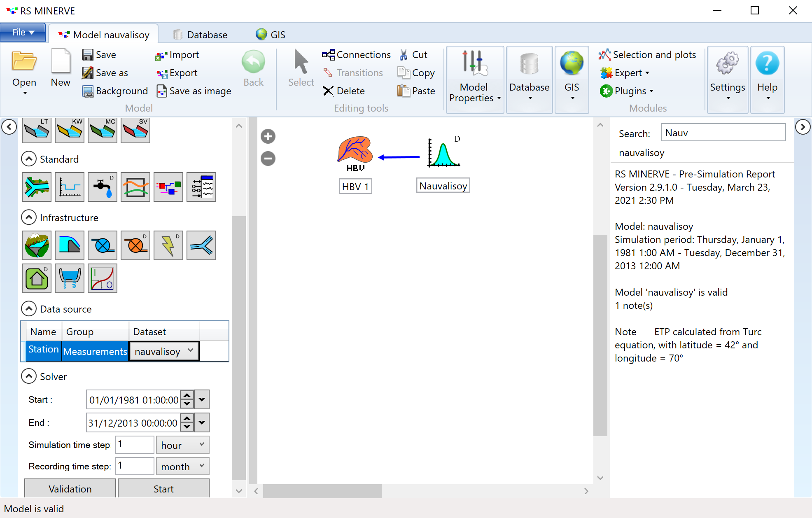Viewport: 812px width, 518px height.
Task: Activate the Select pointer tool
Action: 301,68
